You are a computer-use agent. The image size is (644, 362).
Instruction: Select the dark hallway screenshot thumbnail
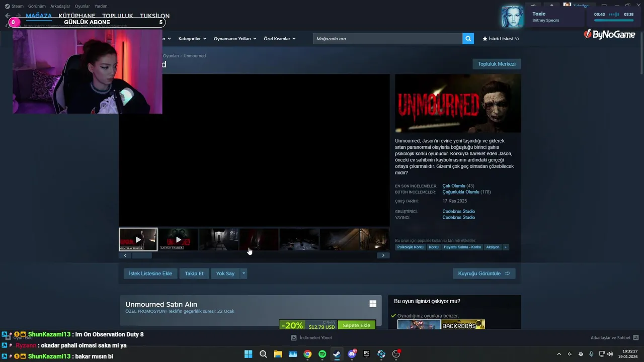point(218,239)
